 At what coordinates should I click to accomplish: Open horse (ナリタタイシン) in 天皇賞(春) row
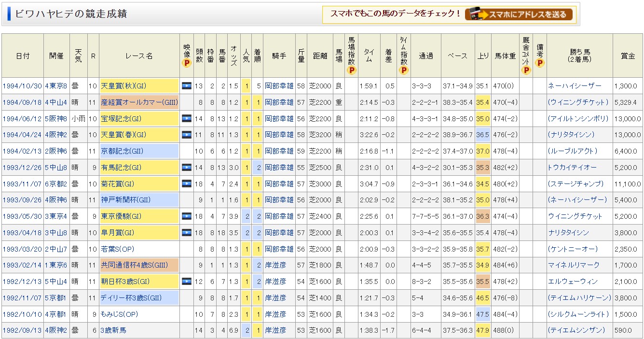[x=571, y=135]
